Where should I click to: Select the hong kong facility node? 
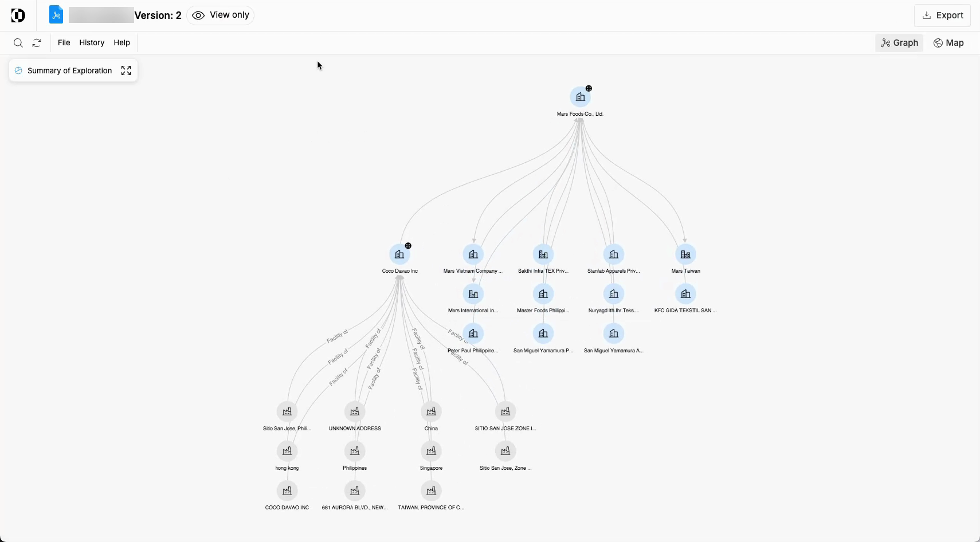(287, 451)
